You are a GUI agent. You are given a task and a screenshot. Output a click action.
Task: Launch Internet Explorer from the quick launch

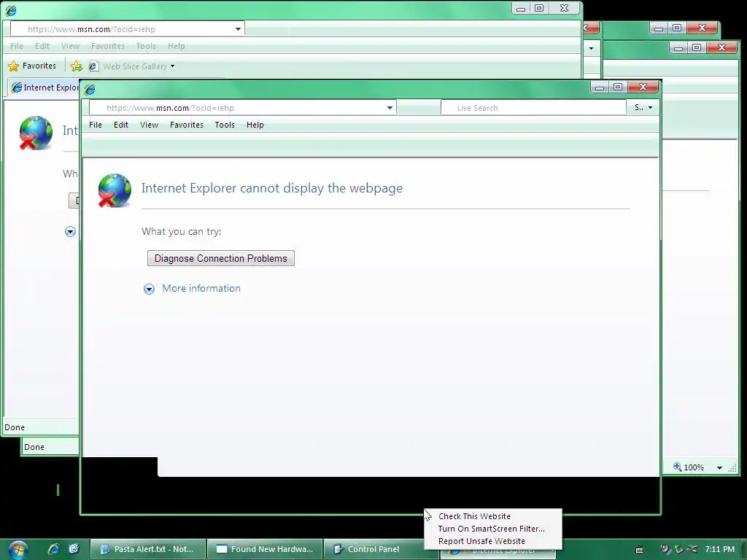(x=53, y=549)
